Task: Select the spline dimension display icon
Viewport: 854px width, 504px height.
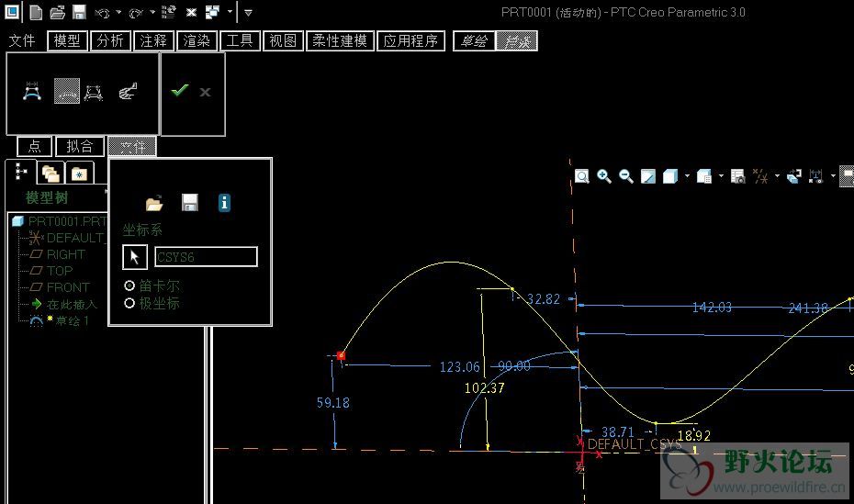Action: click(32, 91)
